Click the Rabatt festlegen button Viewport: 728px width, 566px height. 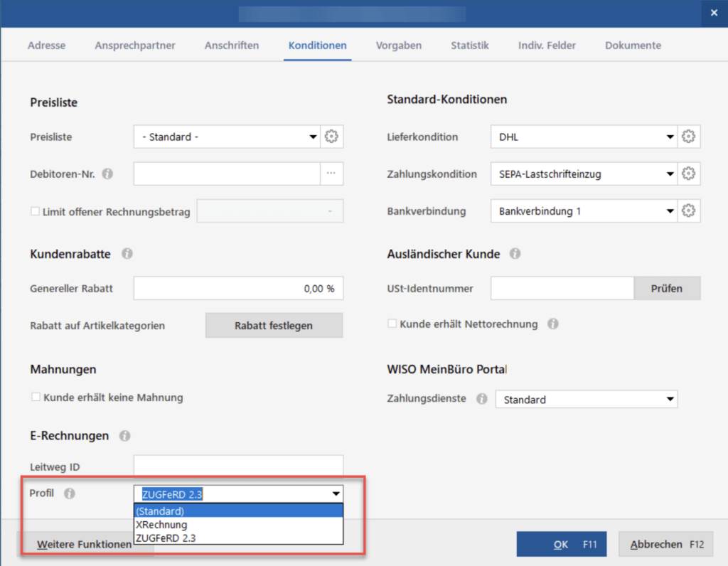[274, 326]
